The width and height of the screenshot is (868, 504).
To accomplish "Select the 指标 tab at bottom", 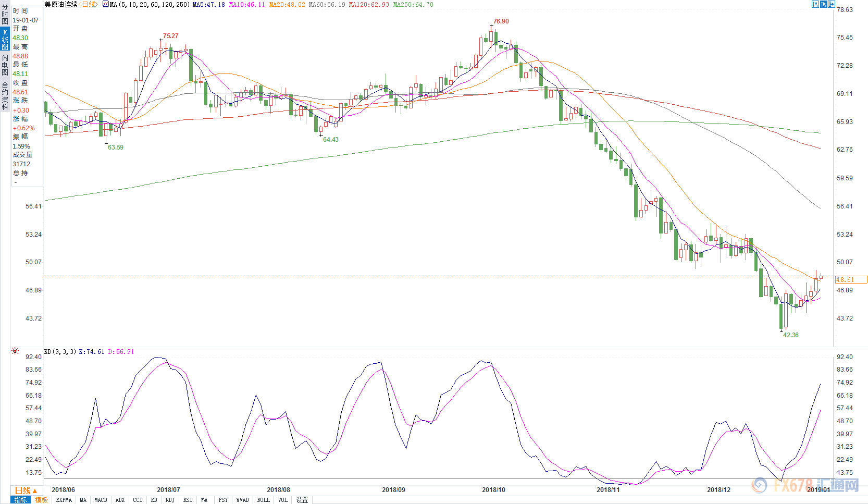I will 21,500.
